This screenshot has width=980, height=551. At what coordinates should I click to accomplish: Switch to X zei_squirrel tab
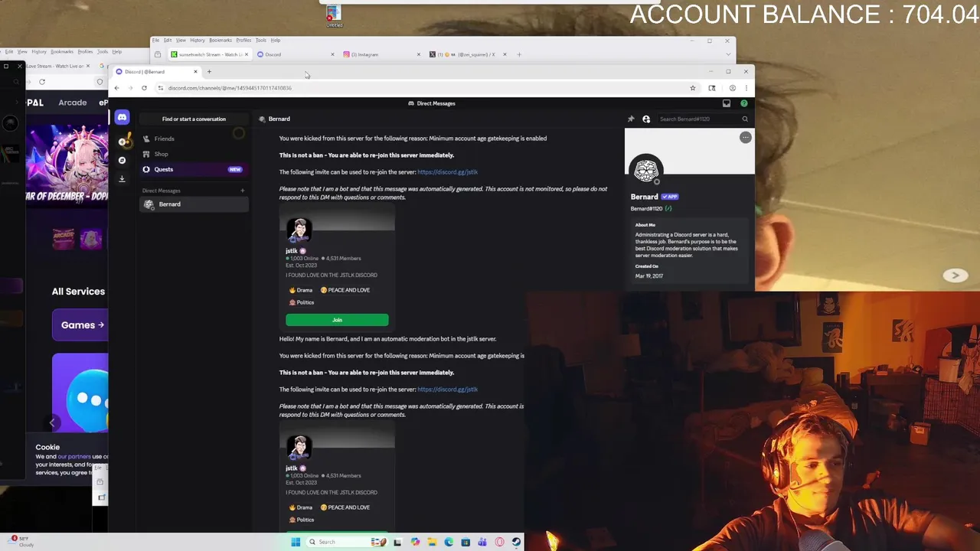[x=467, y=54]
